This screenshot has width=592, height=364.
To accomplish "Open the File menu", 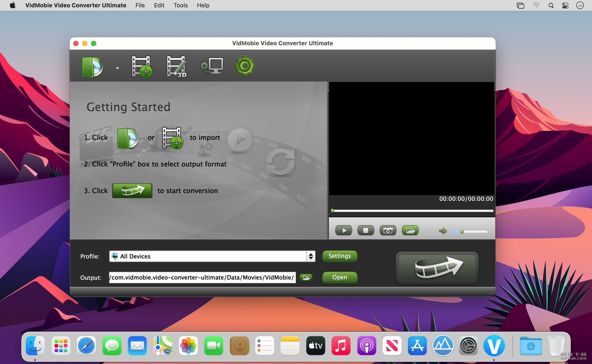I will (x=140, y=5).
